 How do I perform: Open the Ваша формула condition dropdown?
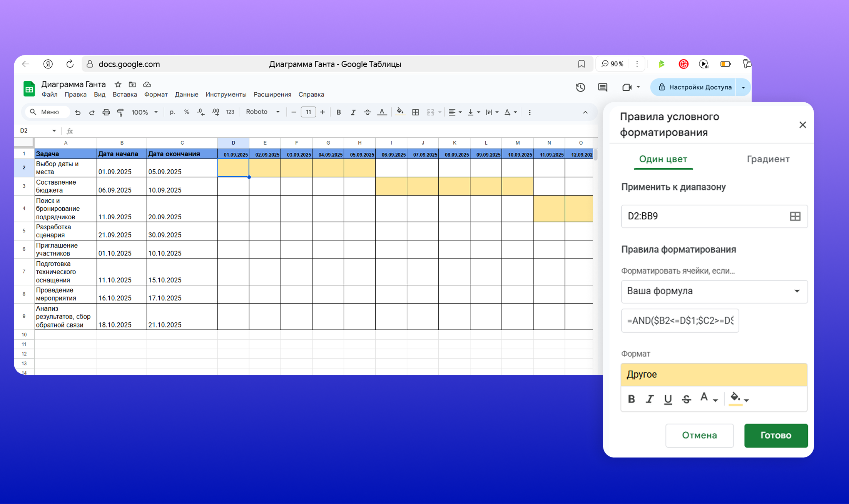click(x=714, y=291)
